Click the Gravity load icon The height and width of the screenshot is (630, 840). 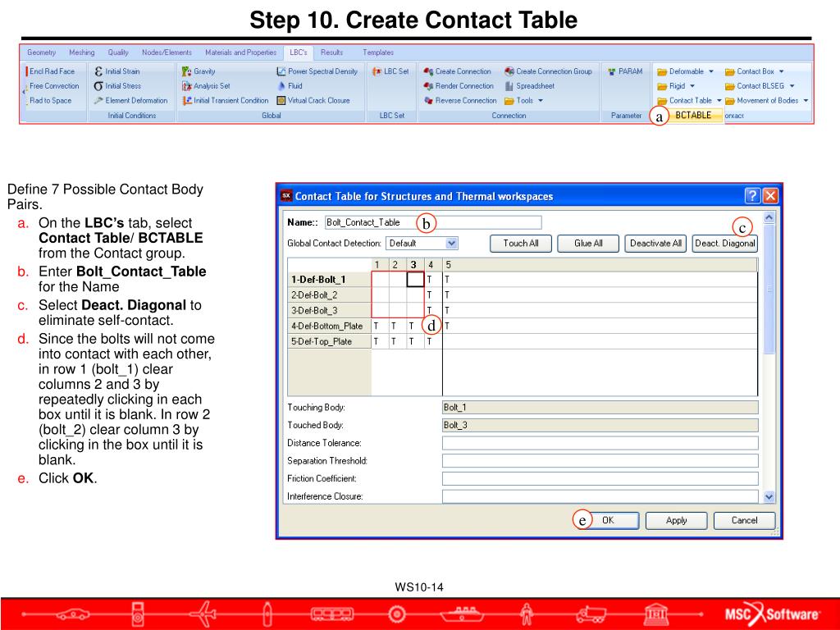[x=186, y=71]
